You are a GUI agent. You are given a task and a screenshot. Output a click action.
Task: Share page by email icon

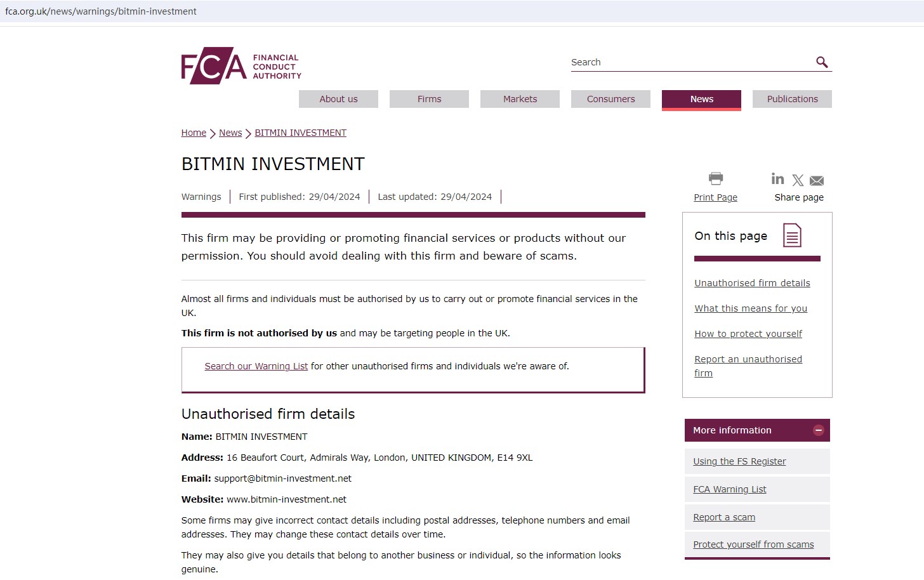point(817,181)
